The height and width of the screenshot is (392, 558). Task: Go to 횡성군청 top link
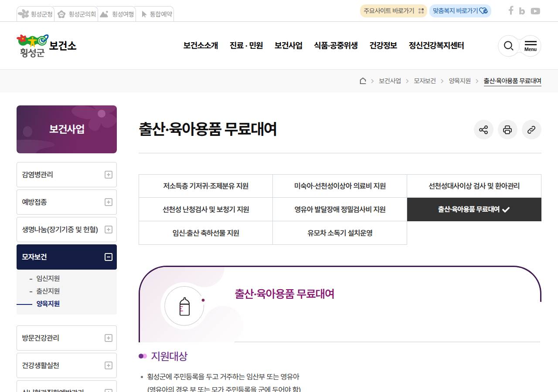point(36,14)
